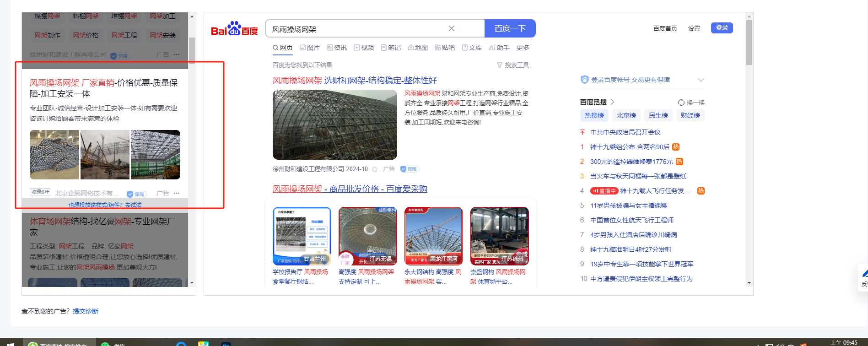Viewport: 868px width, 346px height.
Task: Click the 热 badge beside 神十九乘组公布
Action: pyautogui.click(x=676, y=147)
